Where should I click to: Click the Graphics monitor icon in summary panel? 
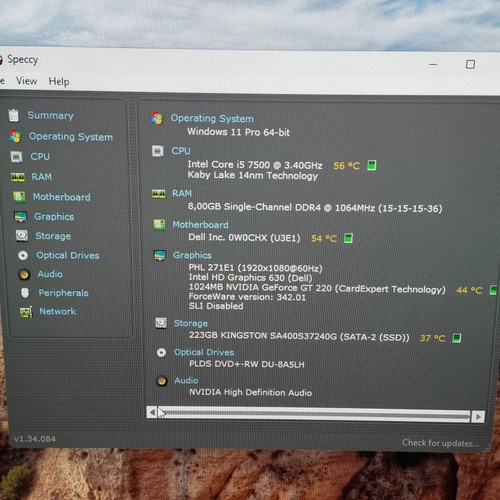(x=160, y=255)
